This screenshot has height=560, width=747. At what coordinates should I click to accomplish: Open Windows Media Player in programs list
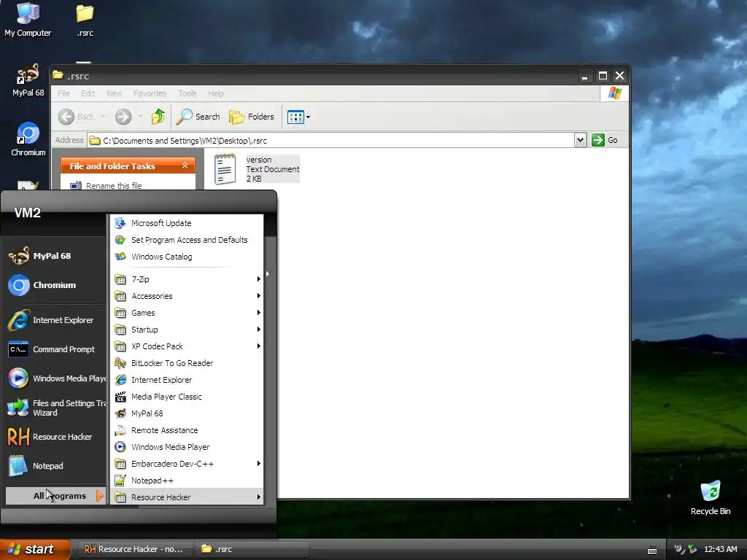(187, 447)
